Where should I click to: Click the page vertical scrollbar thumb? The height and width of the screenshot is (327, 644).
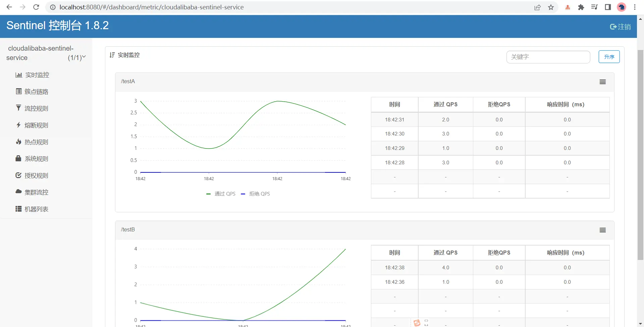[x=640, y=154]
